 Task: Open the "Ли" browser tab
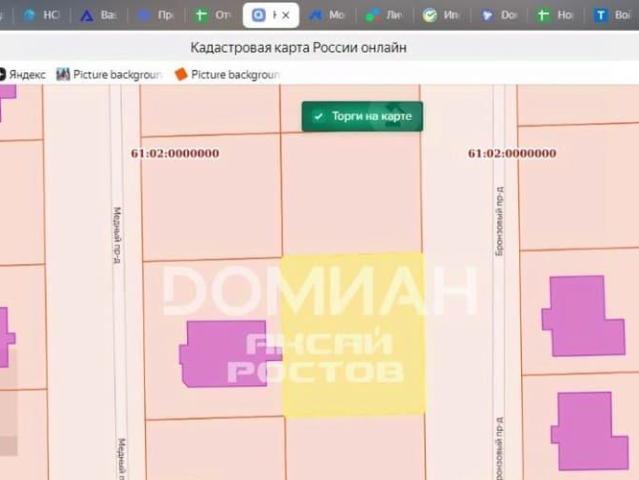pyautogui.click(x=384, y=15)
